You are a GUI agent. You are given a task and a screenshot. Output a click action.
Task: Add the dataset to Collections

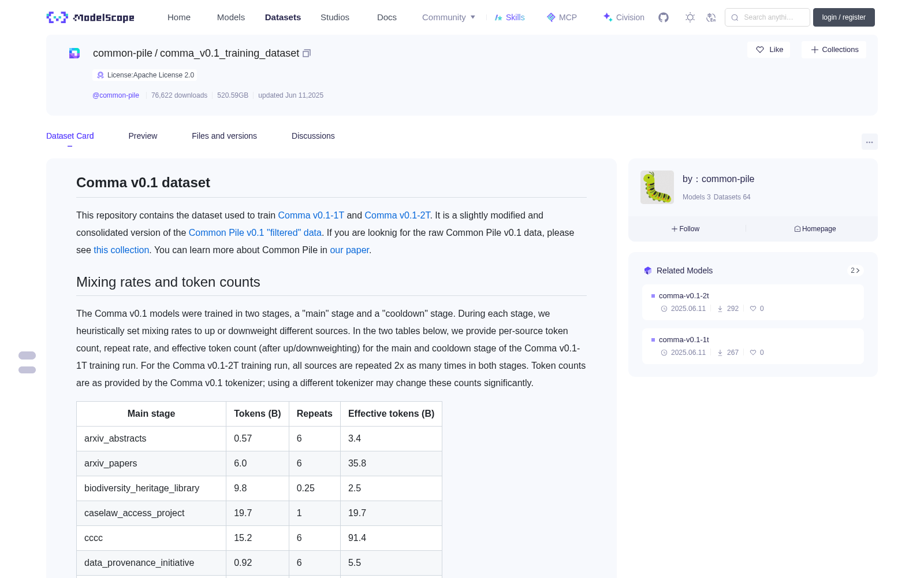click(x=834, y=50)
